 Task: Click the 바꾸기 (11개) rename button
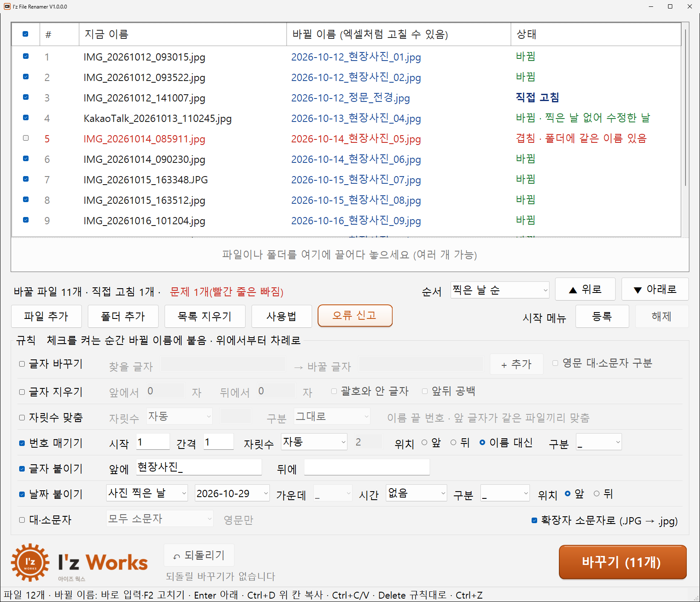(623, 562)
